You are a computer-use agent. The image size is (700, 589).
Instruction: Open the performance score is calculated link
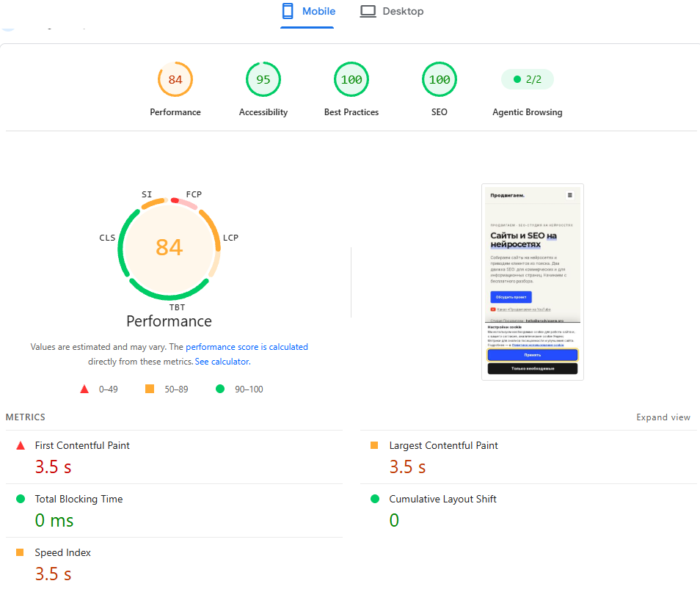[x=247, y=347]
